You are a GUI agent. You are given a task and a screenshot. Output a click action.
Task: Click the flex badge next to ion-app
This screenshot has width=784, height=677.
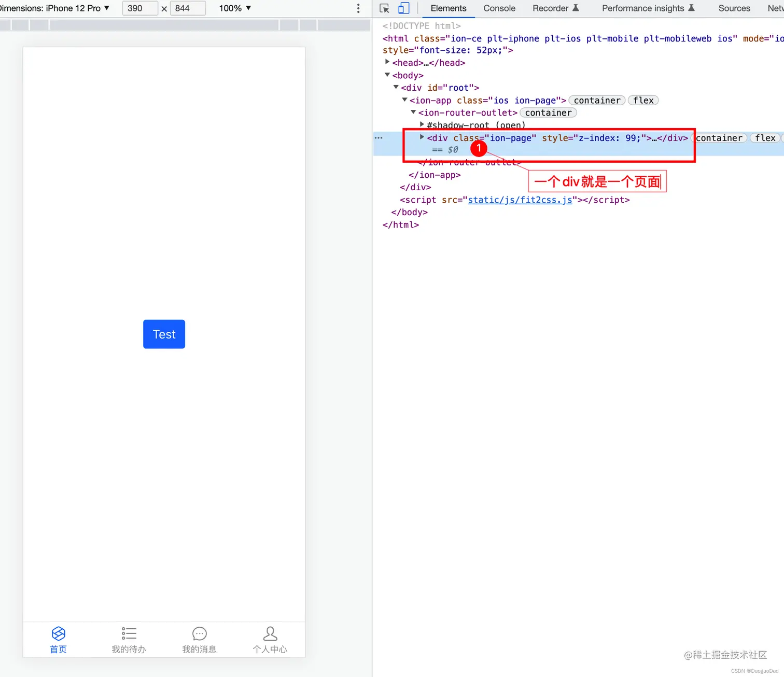[x=643, y=101]
